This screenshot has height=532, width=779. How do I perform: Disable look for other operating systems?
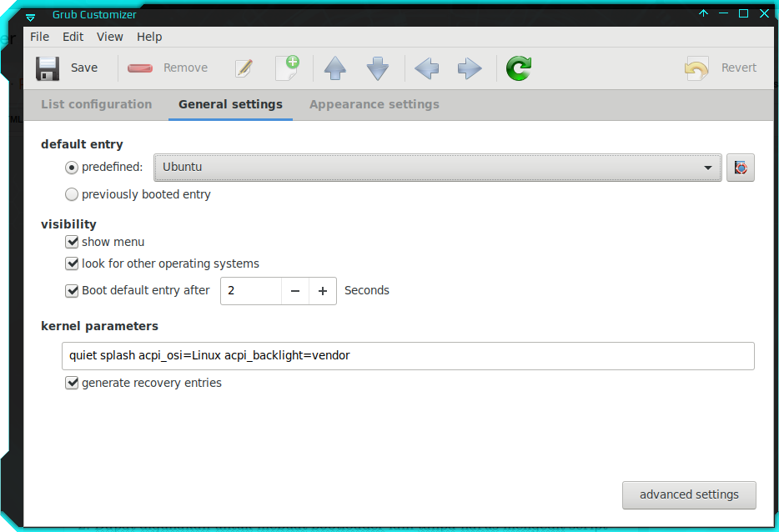tap(72, 263)
